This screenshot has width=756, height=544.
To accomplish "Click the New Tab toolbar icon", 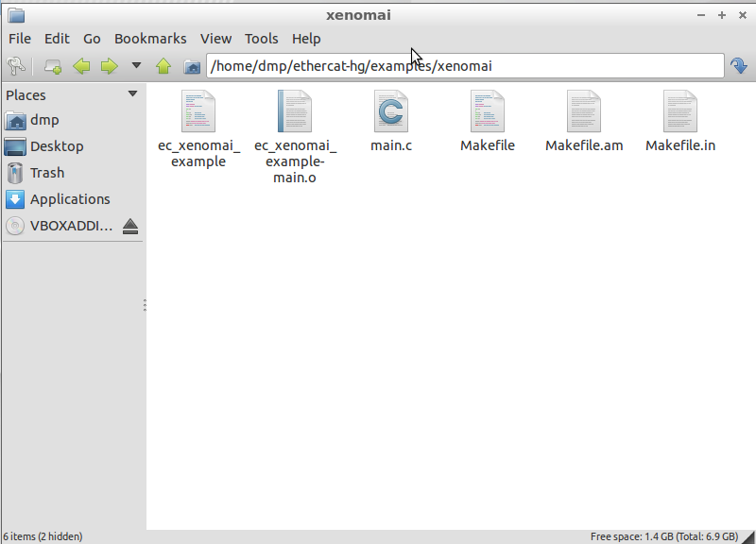I will point(53,66).
